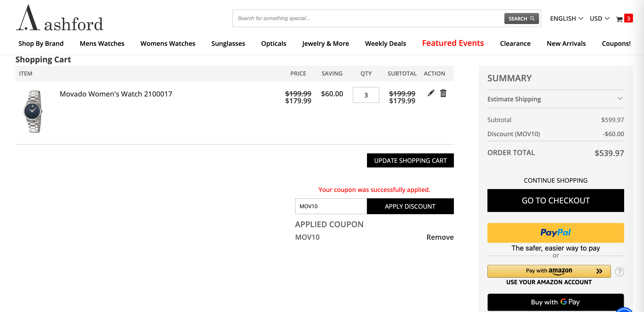Select Featured Events in the navigation
The height and width of the screenshot is (312, 644).
click(x=453, y=43)
